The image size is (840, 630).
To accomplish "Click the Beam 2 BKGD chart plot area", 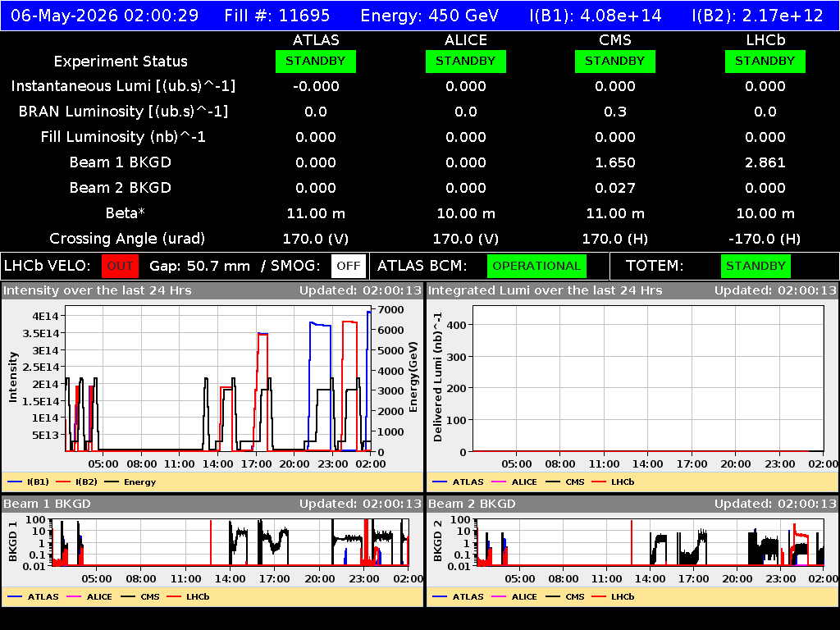I will [651, 542].
